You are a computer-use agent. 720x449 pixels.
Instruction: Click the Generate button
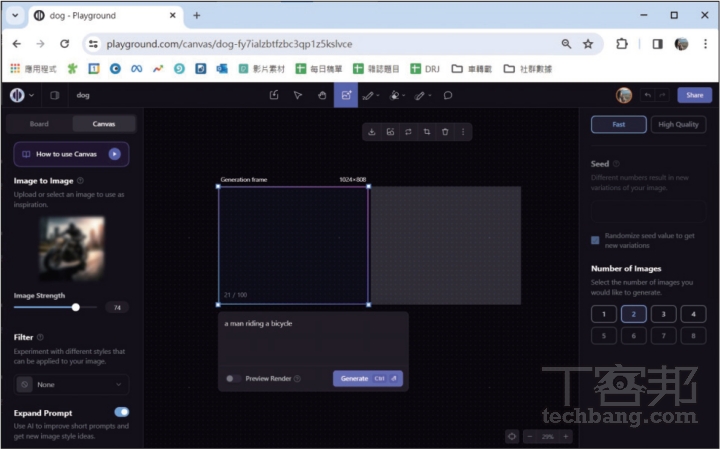368,378
